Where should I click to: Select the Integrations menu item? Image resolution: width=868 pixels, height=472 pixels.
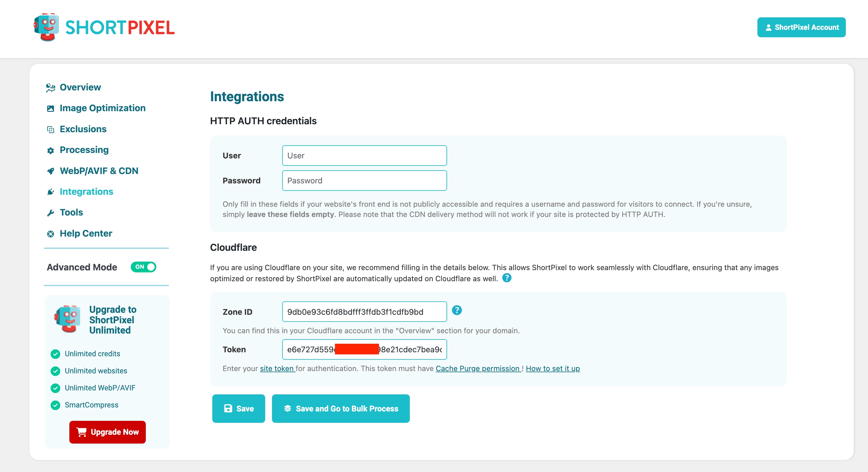(86, 191)
